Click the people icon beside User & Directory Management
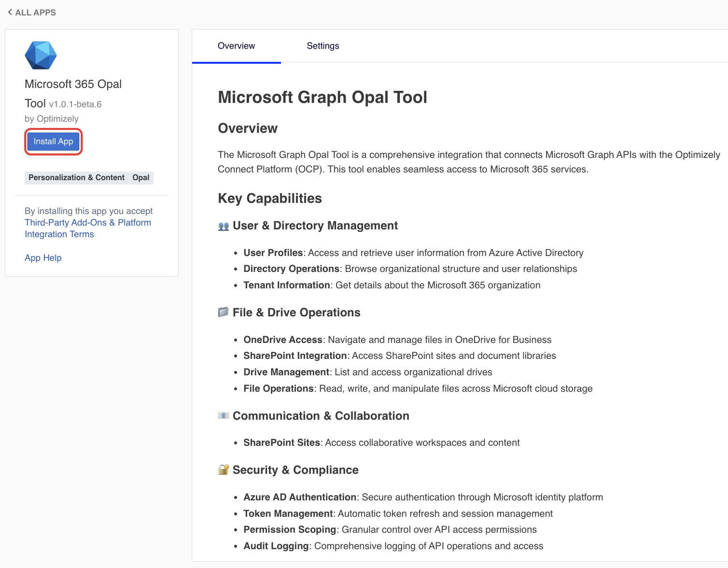This screenshot has height=568, width=728. pos(224,226)
